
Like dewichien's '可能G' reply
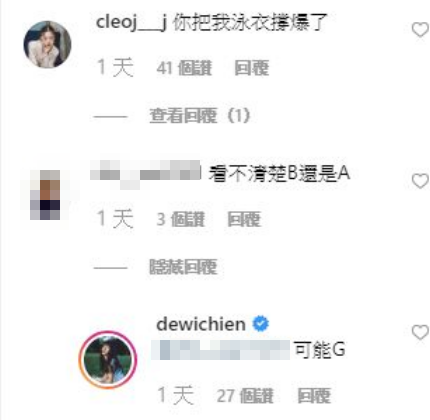point(420,332)
